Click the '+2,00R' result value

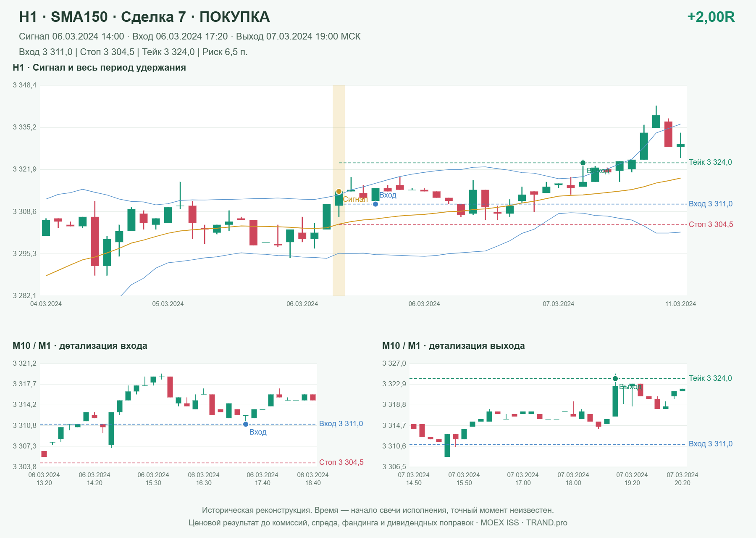click(x=711, y=17)
